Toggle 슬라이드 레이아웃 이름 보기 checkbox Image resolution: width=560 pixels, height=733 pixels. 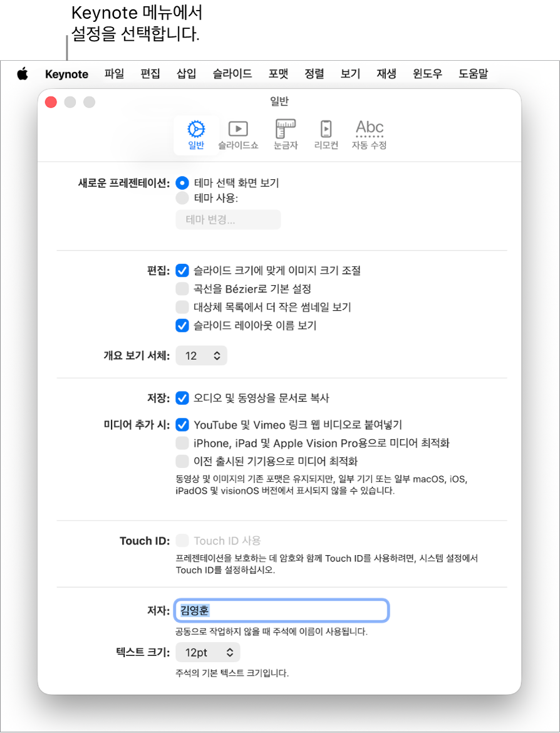[182, 325]
